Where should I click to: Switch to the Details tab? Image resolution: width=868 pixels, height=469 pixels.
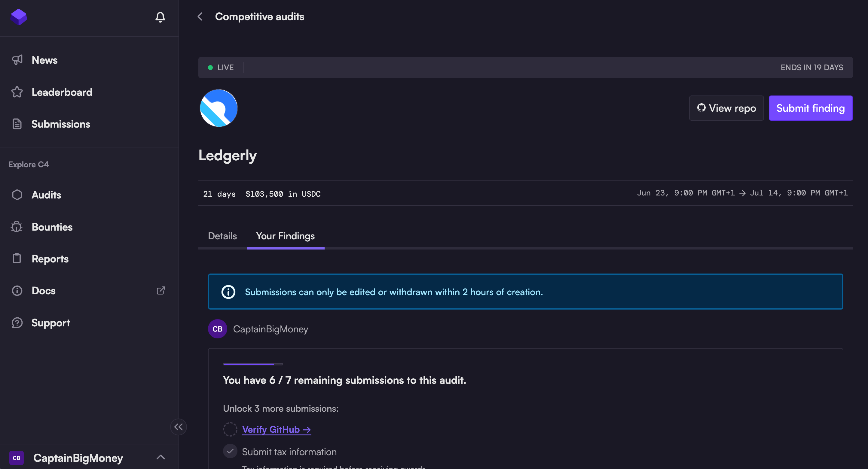[222, 236]
